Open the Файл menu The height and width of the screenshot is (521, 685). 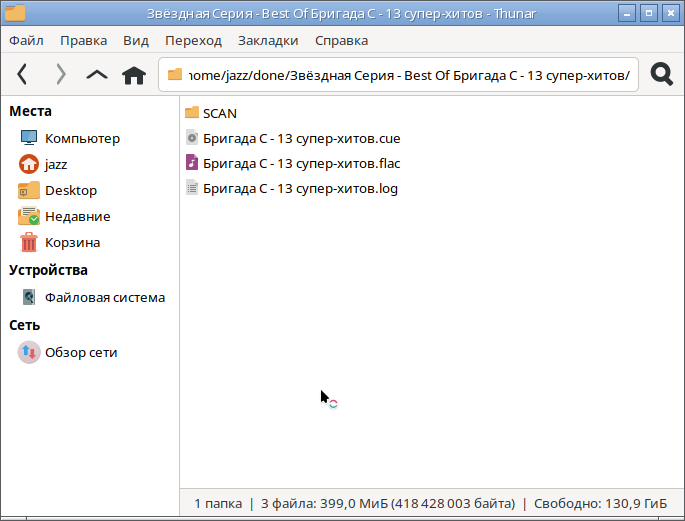click(26, 41)
